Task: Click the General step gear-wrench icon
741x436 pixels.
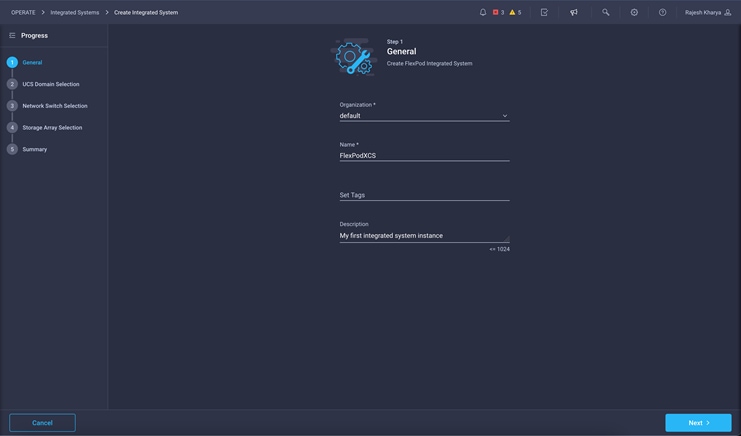Action: (x=354, y=58)
